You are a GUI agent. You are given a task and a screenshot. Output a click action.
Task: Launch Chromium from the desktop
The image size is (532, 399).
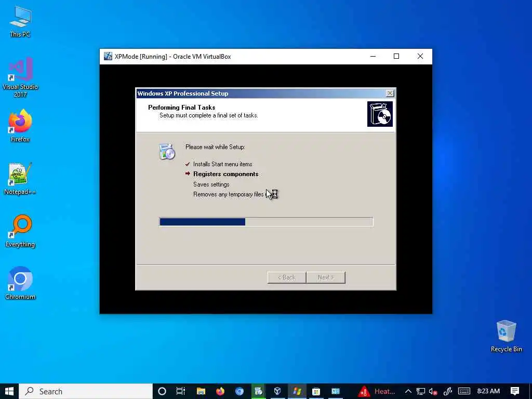click(20, 283)
